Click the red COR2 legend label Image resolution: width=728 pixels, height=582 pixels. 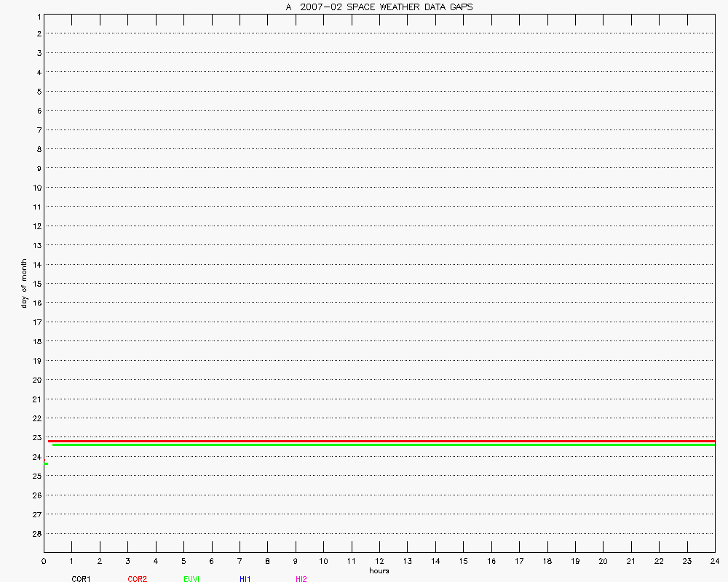pyautogui.click(x=137, y=579)
